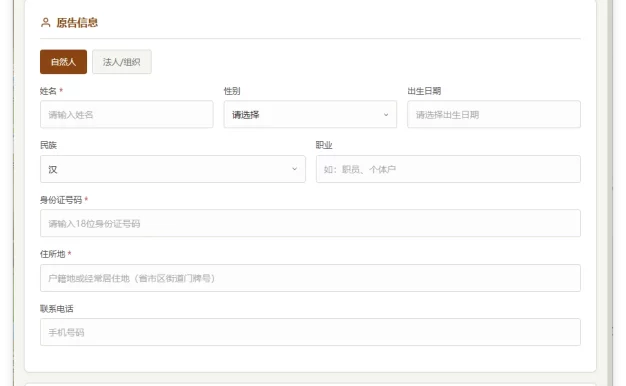Focus the 姓名 input field
Image resolution: width=626 pixels, height=386 pixels.
tap(127, 115)
